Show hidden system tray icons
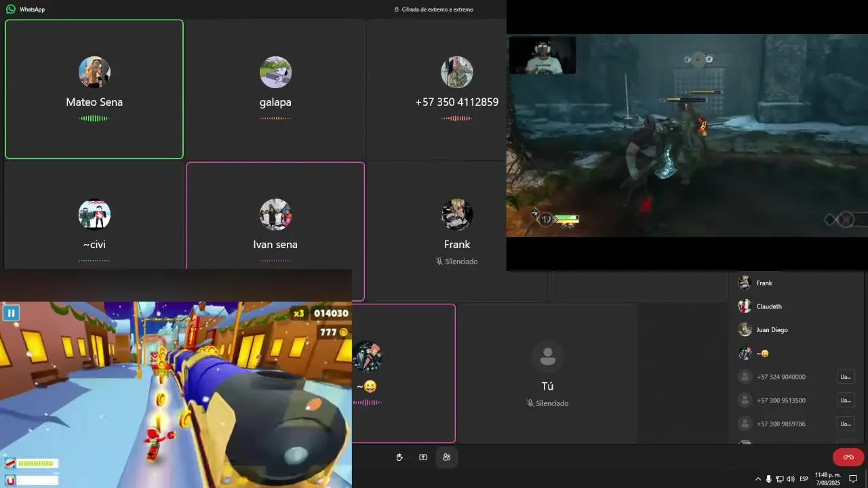This screenshot has height=488, width=868. [758, 479]
